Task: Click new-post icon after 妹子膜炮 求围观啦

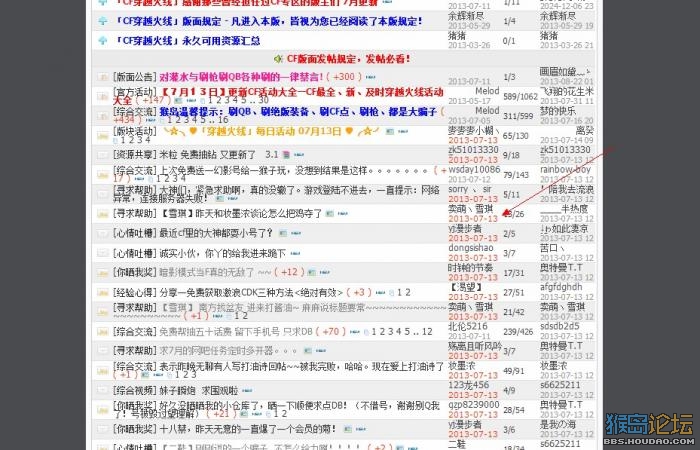Action: pyautogui.click(x=247, y=391)
